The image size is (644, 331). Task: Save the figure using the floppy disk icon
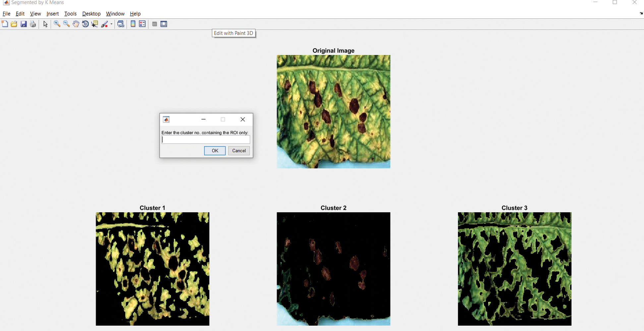click(24, 24)
